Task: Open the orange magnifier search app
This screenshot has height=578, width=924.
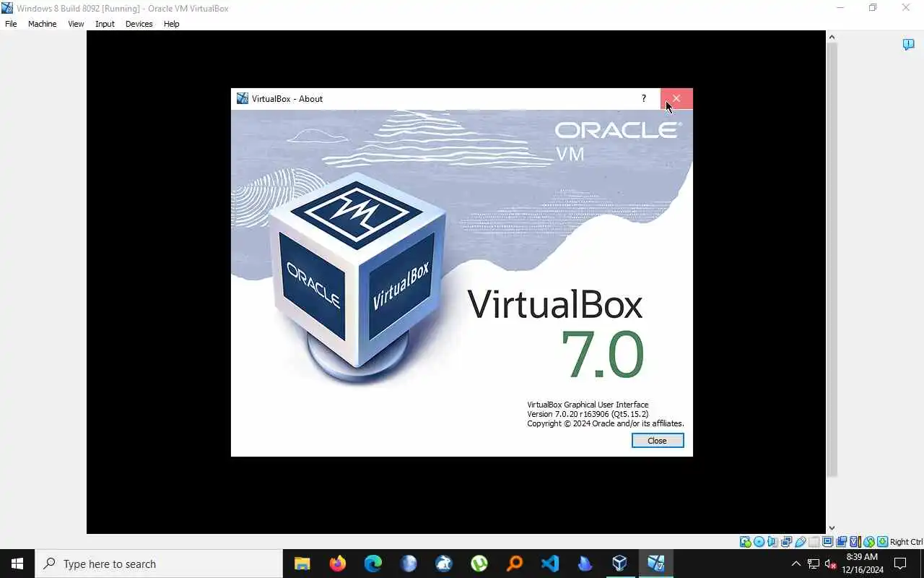Action: coord(514,564)
